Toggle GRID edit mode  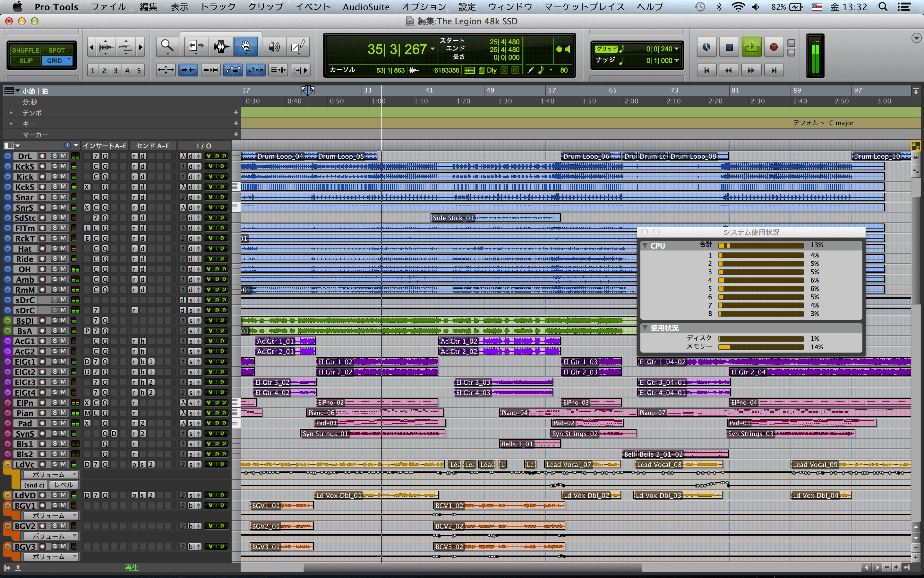pos(56,60)
